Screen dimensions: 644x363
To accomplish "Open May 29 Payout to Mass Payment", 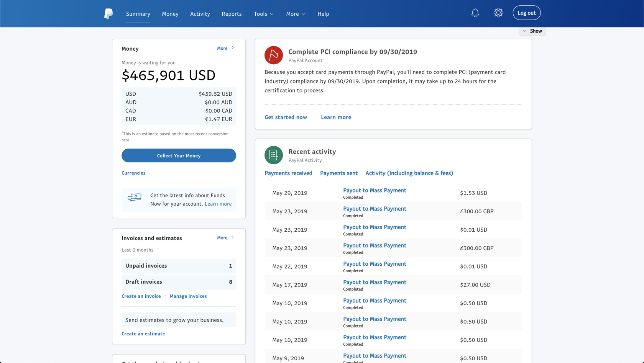I will click(375, 190).
